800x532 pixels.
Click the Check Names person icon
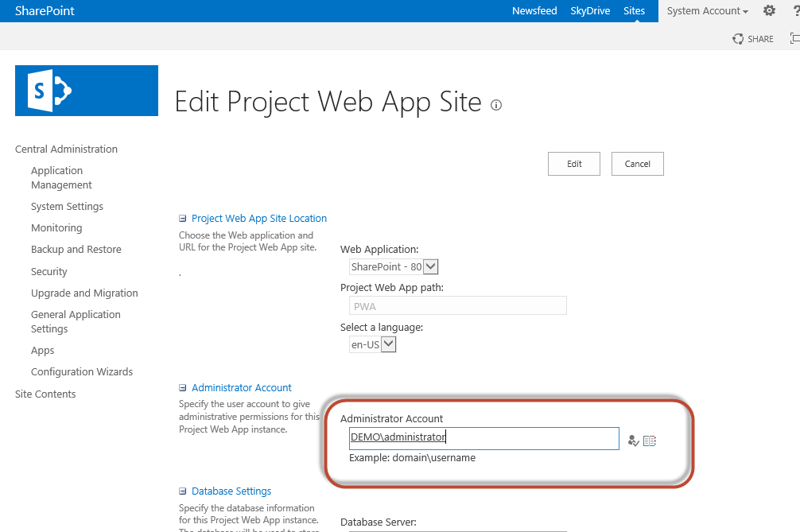[633, 441]
